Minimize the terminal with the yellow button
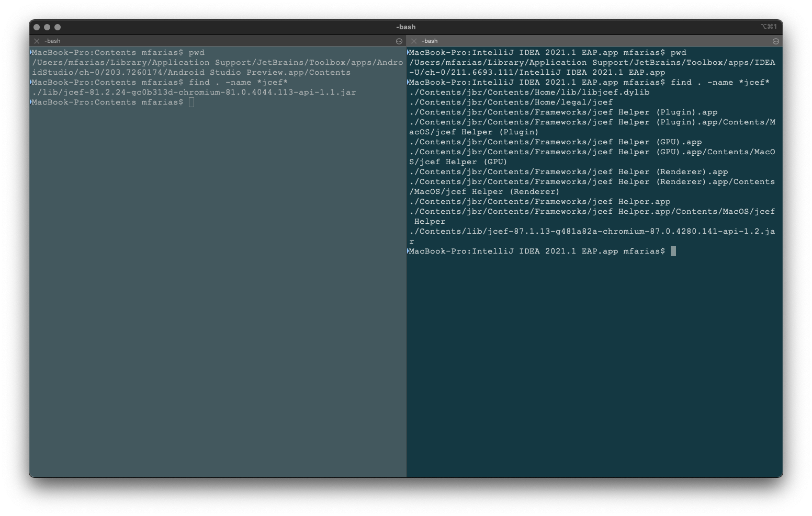 pos(47,27)
